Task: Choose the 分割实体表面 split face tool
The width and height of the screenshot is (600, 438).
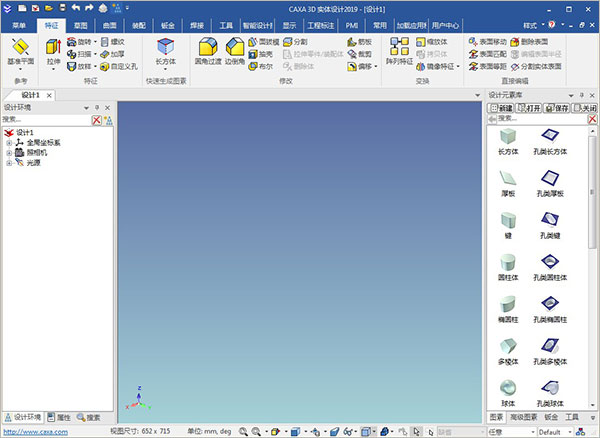Action: 536,67
